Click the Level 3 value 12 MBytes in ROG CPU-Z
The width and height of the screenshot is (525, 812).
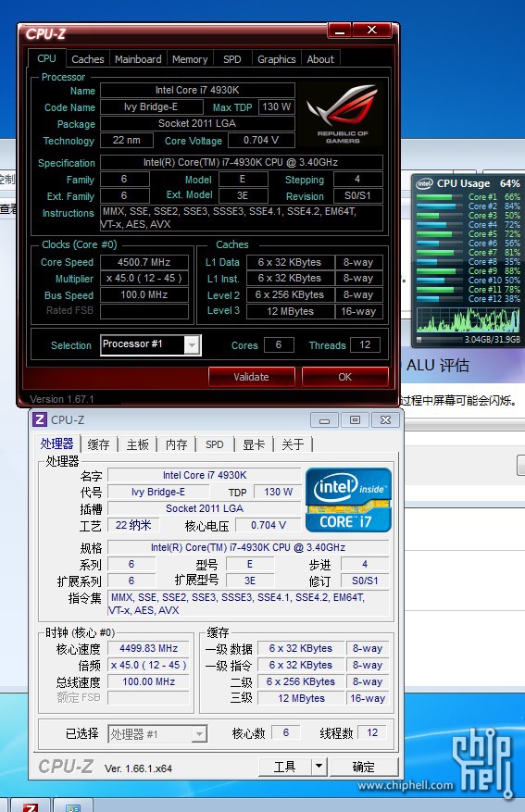pyautogui.click(x=290, y=311)
